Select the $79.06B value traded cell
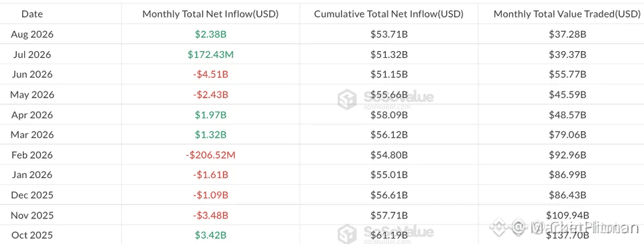Viewport: 644px width, 244px height. coord(568,135)
